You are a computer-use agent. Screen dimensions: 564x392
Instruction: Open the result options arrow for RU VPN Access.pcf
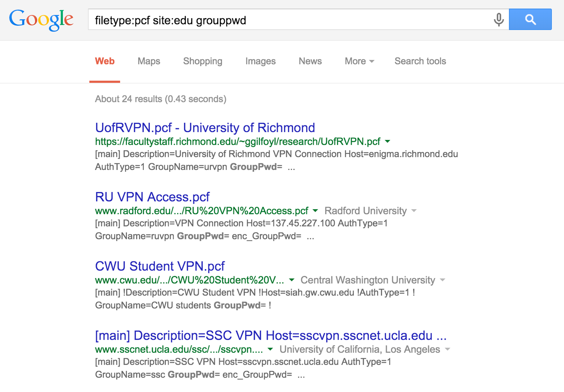tap(315, 211)
